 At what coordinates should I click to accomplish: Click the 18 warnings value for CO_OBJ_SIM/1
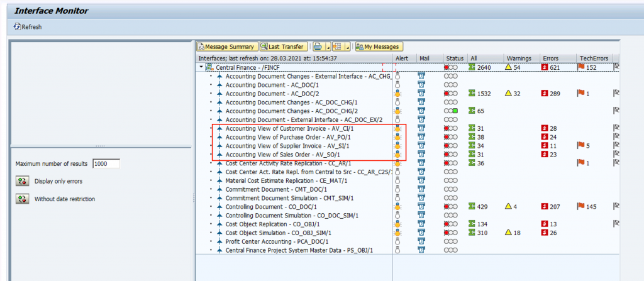click(517, 233)
